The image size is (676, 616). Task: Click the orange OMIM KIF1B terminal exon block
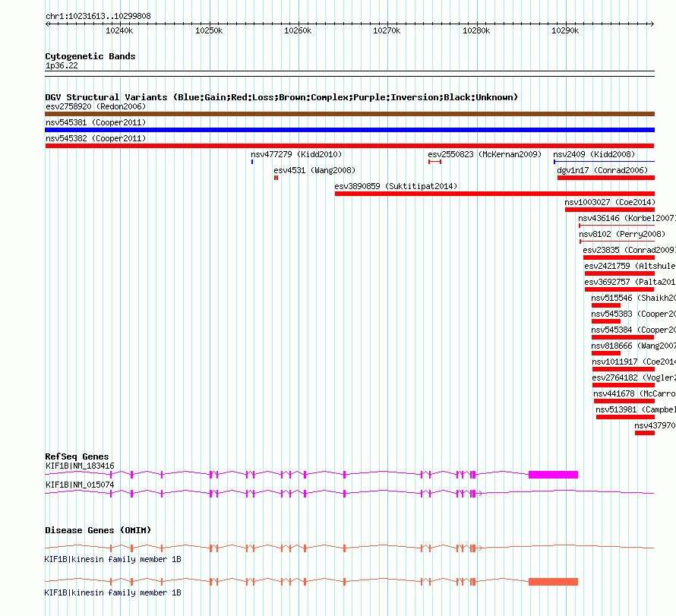[x=553, y=582]
